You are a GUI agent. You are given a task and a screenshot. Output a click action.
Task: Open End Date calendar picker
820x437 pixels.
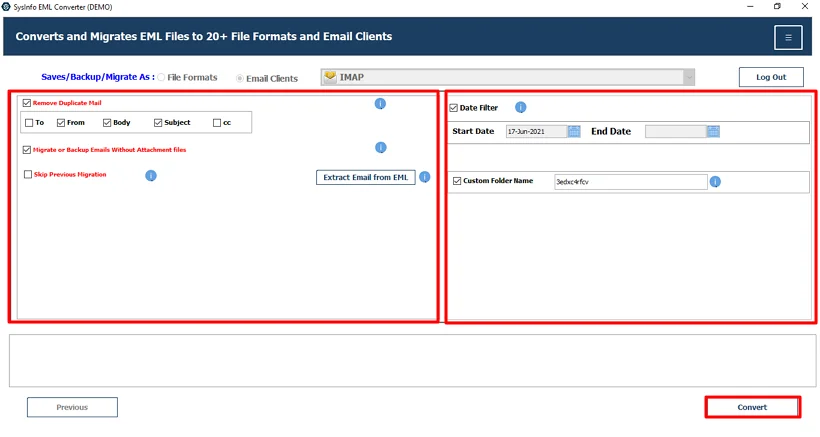[x=713, y=131]
